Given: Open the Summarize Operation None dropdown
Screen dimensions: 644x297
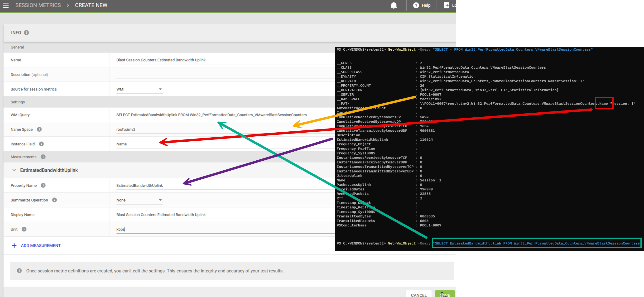Looking at the screenshot, I should coord(139,200).
